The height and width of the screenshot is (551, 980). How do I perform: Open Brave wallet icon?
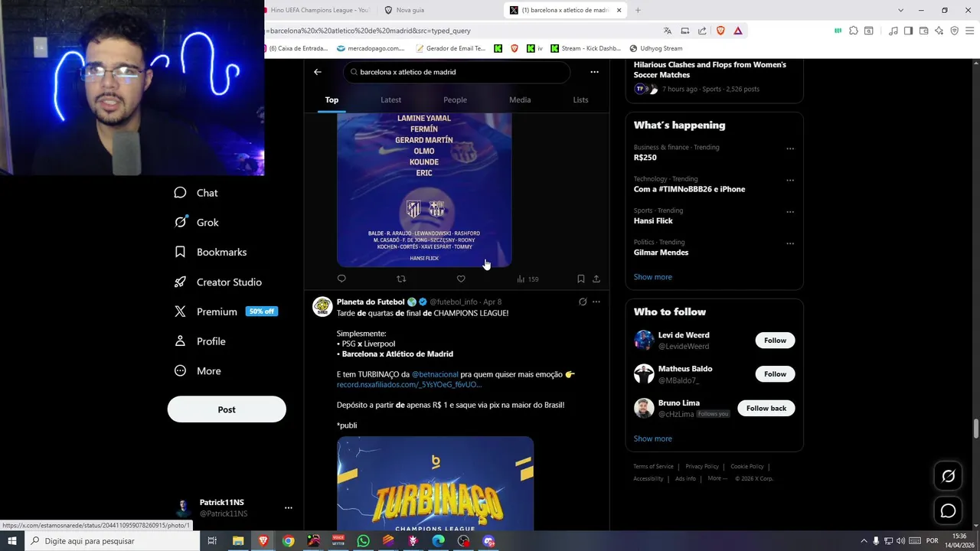point(923,31)
